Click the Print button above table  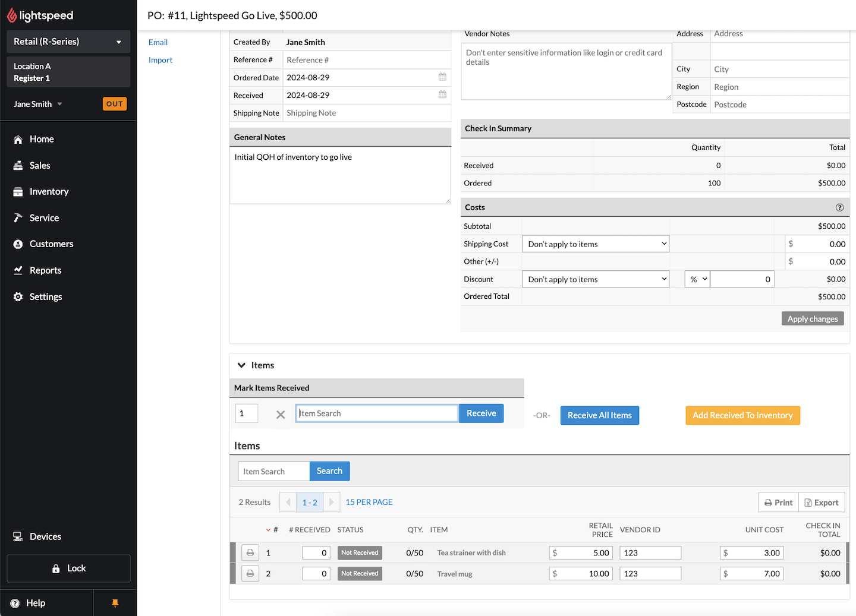pos(779,503)
